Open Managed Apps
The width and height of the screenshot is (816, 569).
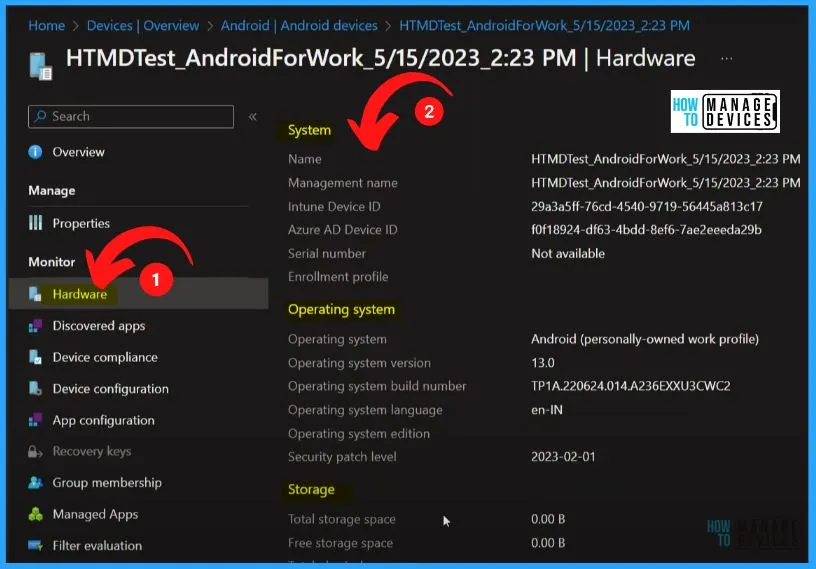point(95,514)
